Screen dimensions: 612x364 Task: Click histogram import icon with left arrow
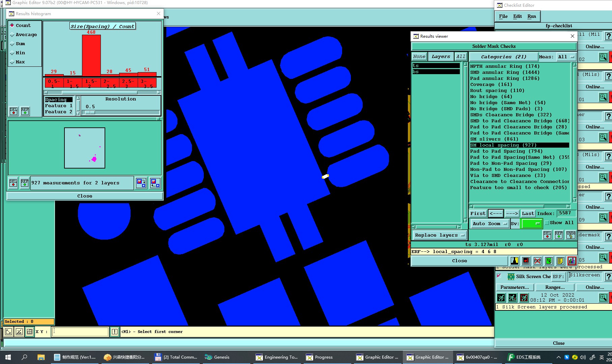coord(155,183)
